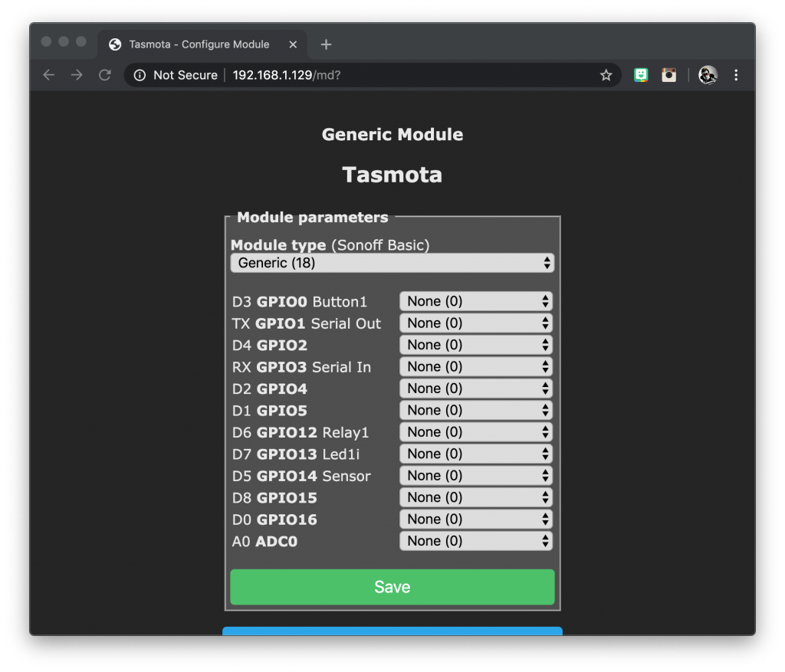Open the A0 ADC0 dropdown

[x=476, y=541]
